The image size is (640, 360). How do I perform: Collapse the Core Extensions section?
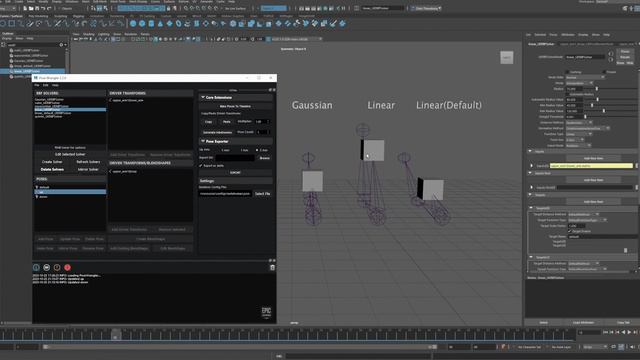[203, 98]
